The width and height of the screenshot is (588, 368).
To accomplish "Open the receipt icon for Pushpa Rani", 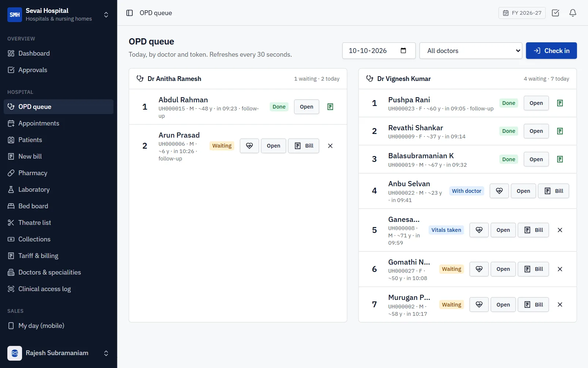I will pyautogui.click(x=560, y=103).
